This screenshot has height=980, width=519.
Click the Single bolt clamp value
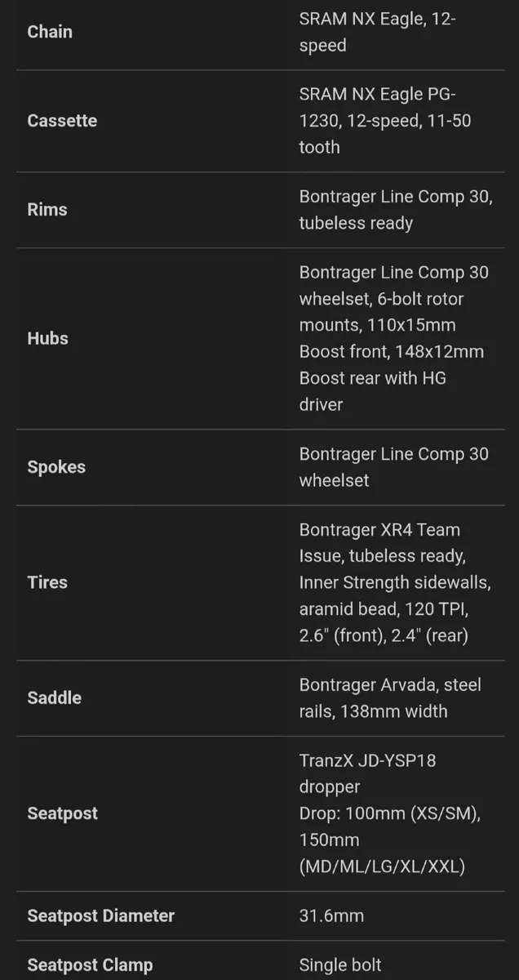[x=340, y=965]
